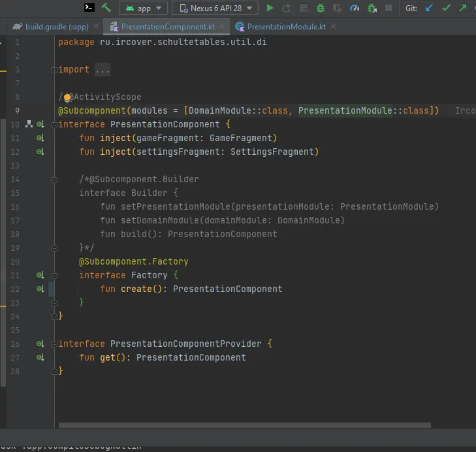This screenshot has width=476, height=452.
Task: Open the profiler gauge icon
Action: point(354,8)
